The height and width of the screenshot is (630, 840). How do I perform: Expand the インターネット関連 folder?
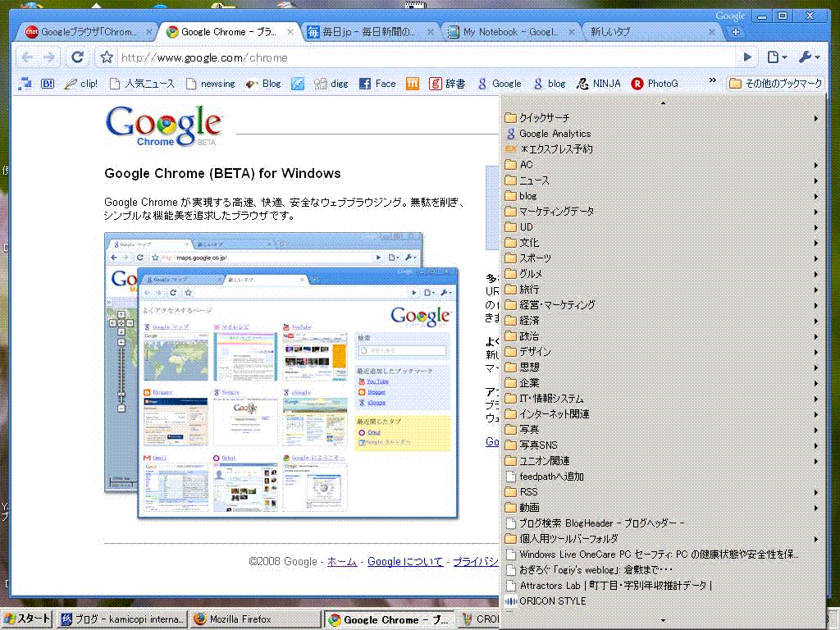pos(662,414)
